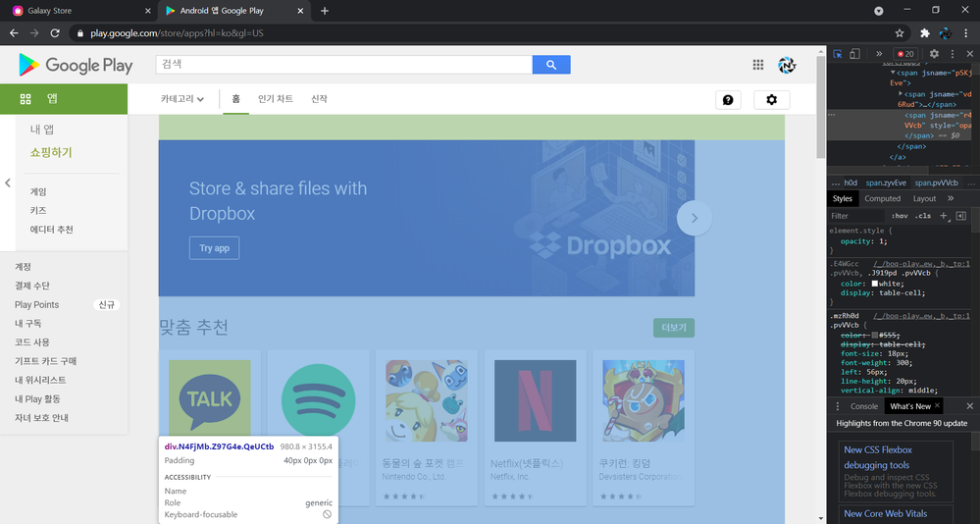Toggle computed styles sidebar pane icon
Image resolution: width=980 pixels, height=524 pixels.
click(x=961, y=216)
